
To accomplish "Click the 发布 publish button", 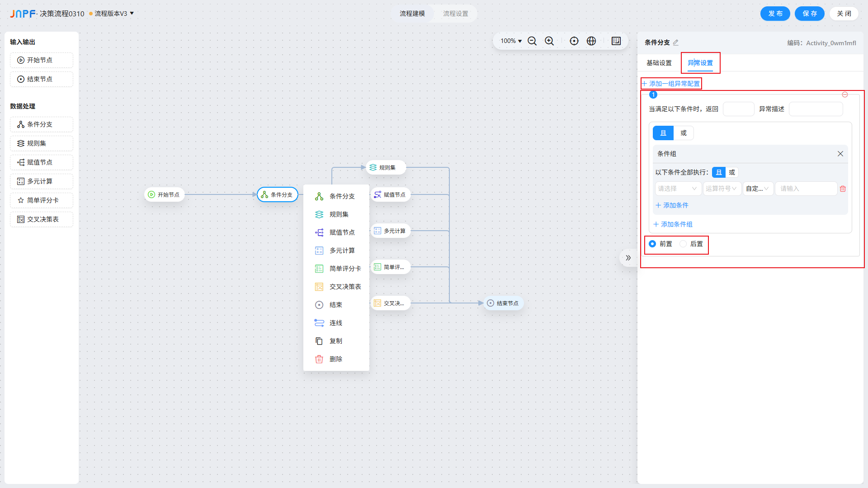I will [775, 14].
